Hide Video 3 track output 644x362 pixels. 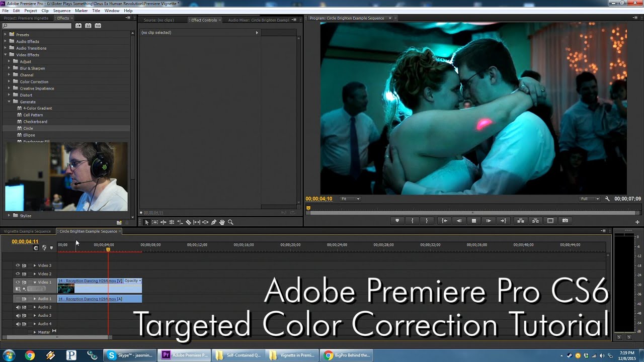coord(18,265)
